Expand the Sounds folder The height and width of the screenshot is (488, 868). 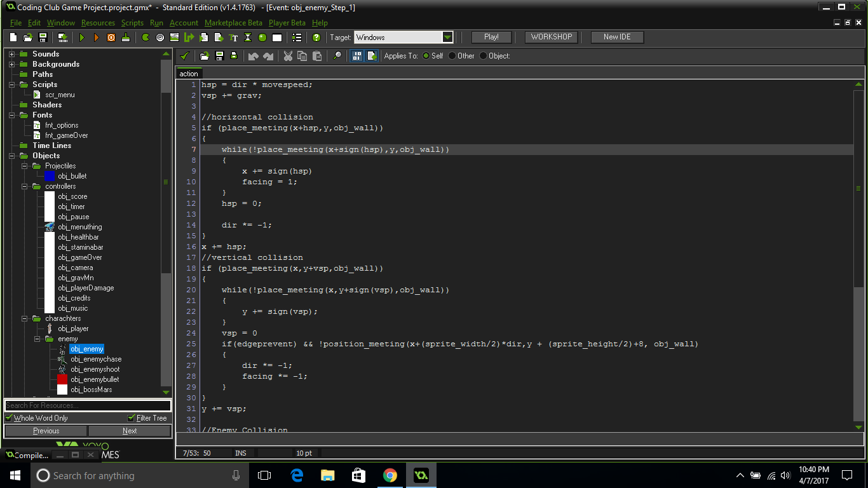tap(10, 53)
